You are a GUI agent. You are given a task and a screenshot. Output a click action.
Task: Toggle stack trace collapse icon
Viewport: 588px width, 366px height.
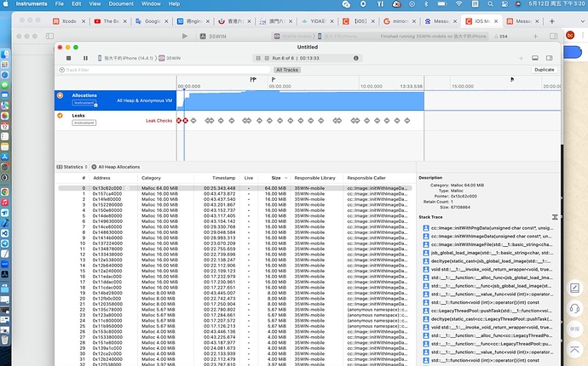point(555,217)
